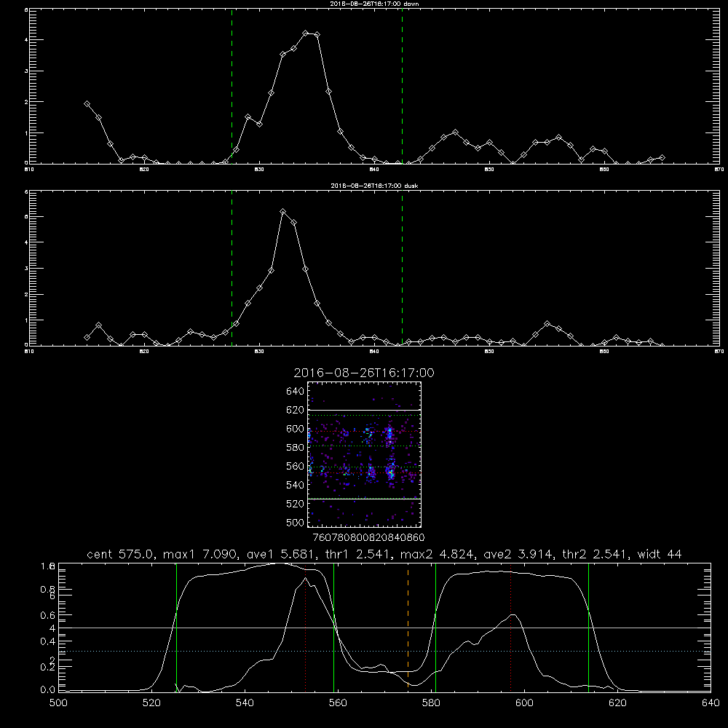Click the y-axis label '0.2' on bottom plot
The image size is (728, 728).
click(47, 667)
